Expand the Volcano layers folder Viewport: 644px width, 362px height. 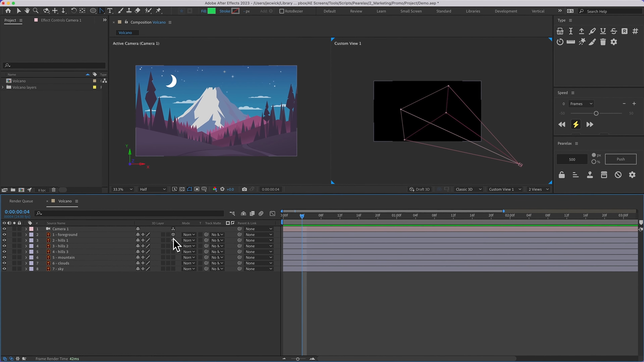(x=3, y=87)
